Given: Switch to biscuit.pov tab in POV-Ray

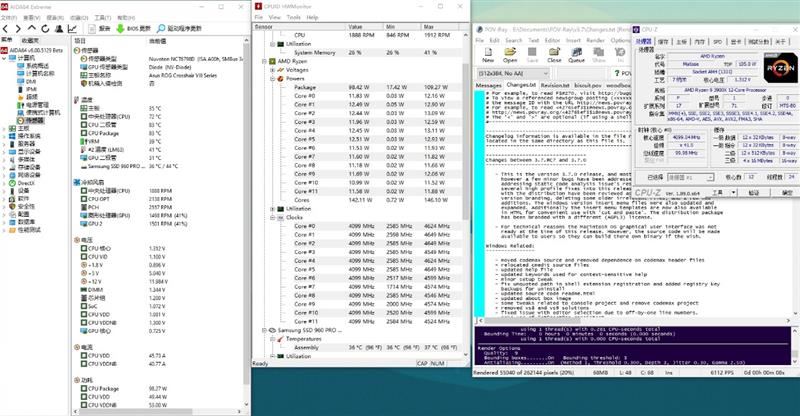Looking at the screenshot, I should [588, 85].
